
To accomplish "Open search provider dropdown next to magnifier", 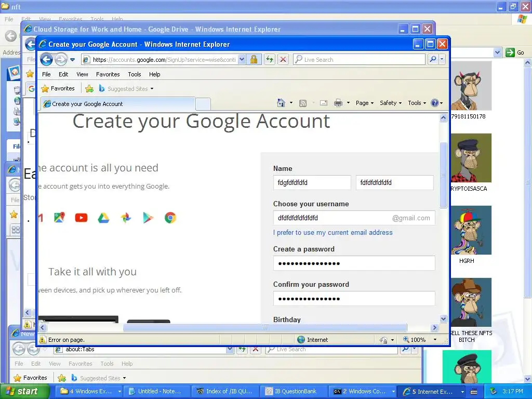I will pos(442,60).
